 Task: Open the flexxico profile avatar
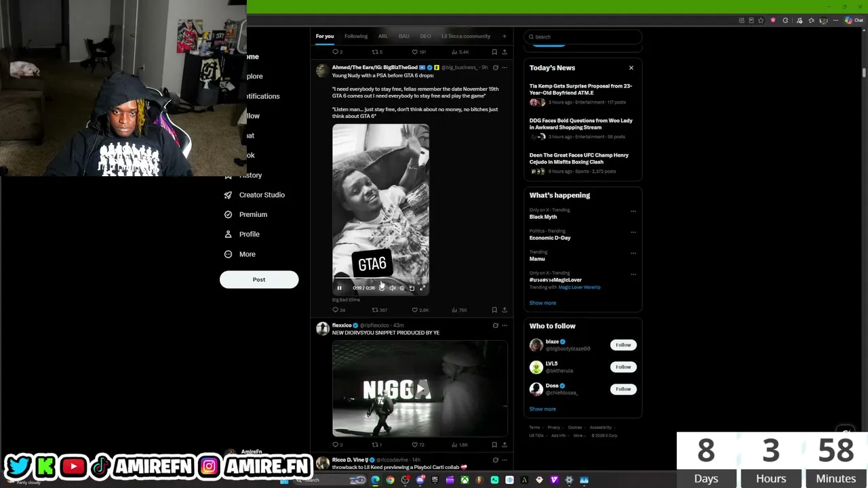click(x=322, y=329)
